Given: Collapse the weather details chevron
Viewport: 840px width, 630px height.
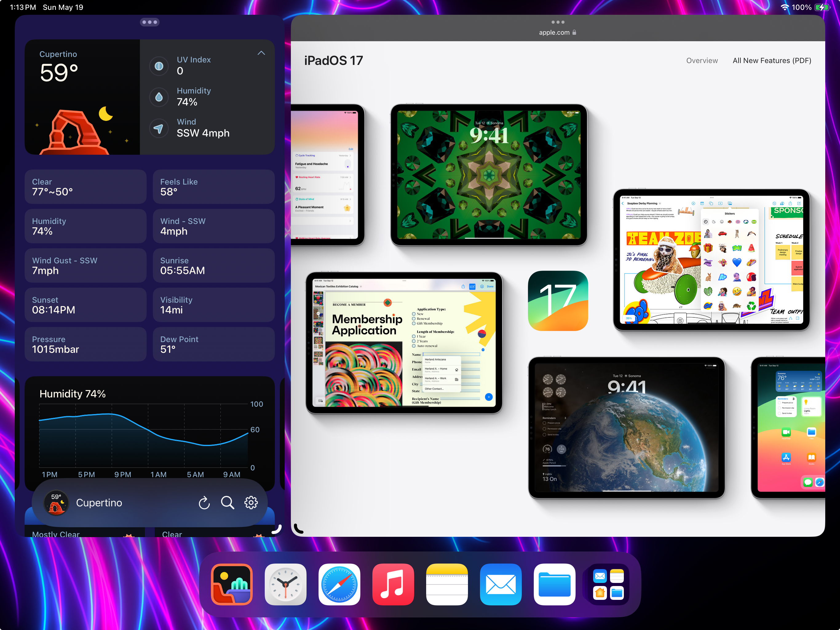Looking at the screenshot, I should pos(261,53).
